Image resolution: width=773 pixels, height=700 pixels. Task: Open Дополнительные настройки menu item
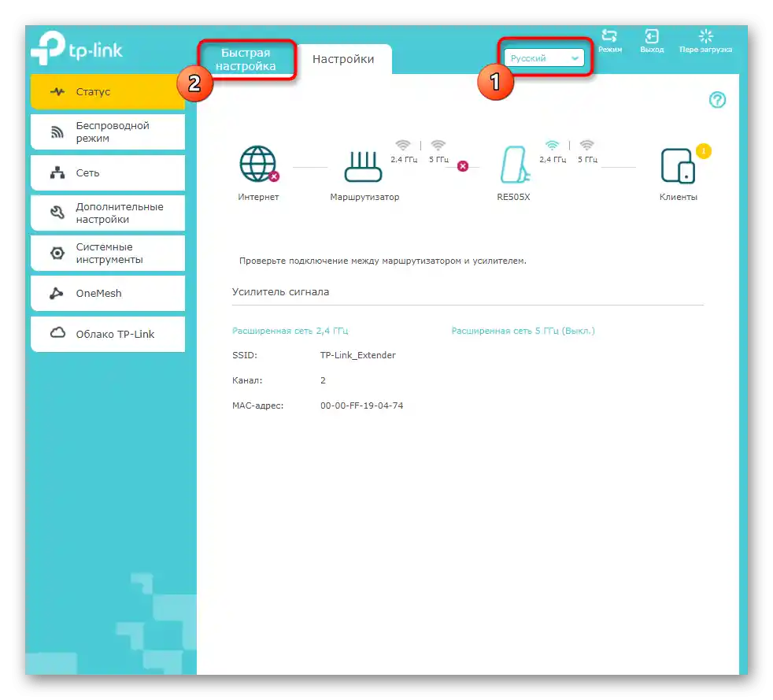click(x=108, y=213)
